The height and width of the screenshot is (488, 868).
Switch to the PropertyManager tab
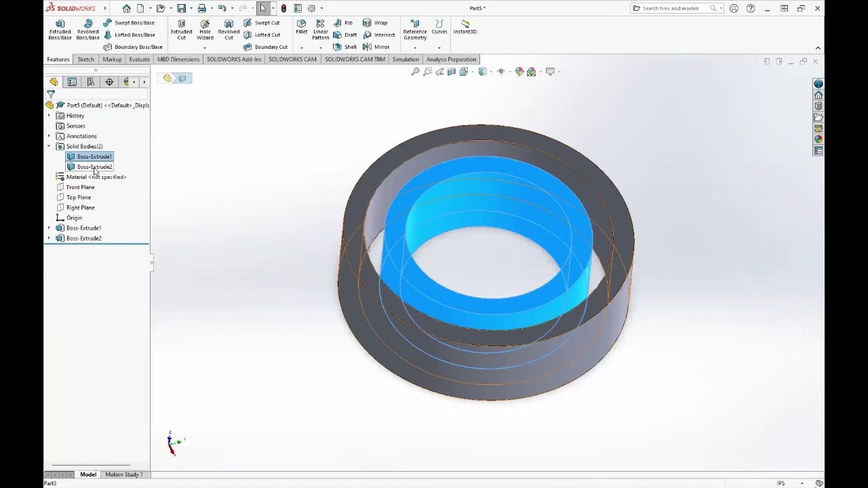point(72,82)
